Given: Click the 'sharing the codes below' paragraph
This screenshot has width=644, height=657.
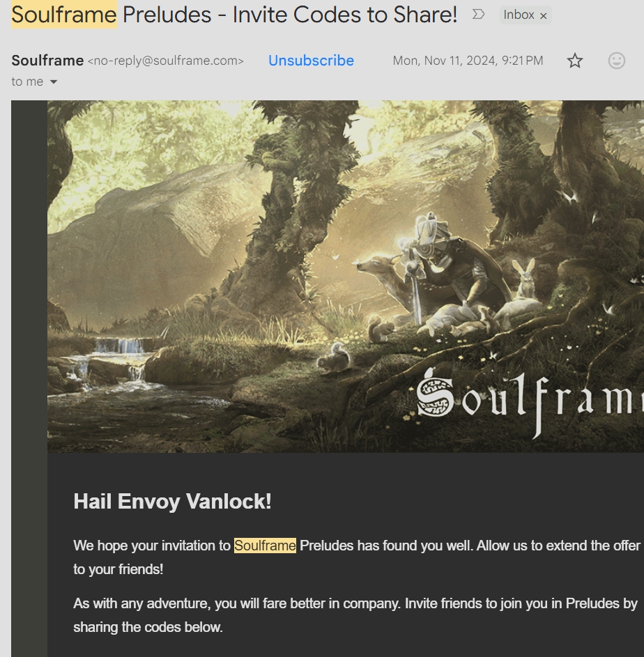Looking at the screenshot, I should (355, 615).
